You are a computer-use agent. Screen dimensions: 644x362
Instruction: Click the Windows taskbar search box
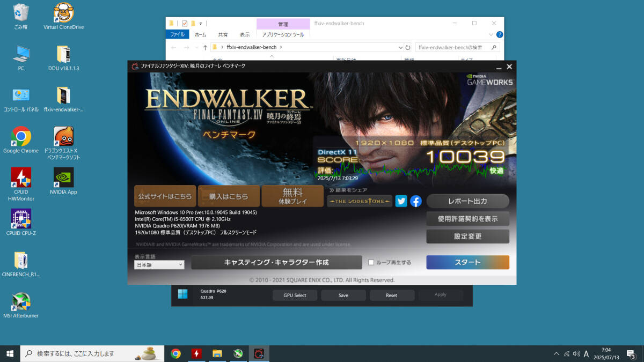coord(91,353)
